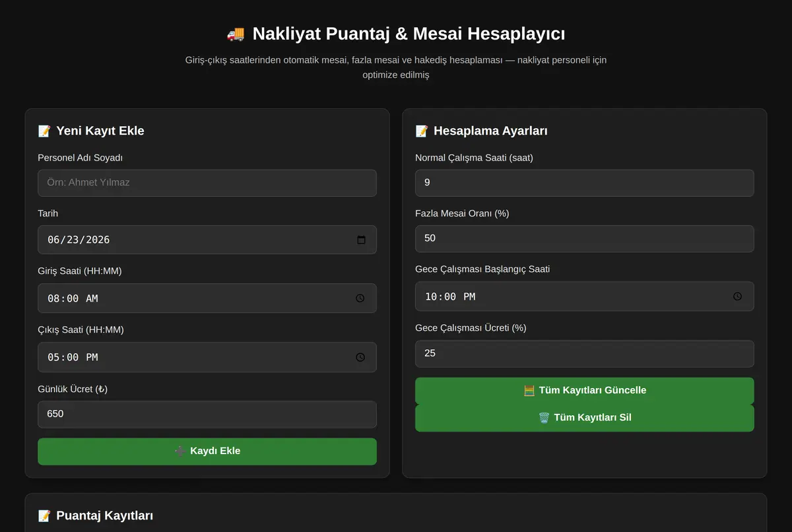Click the Hesaplama Ayarları heading

click(x=481, y=131)
